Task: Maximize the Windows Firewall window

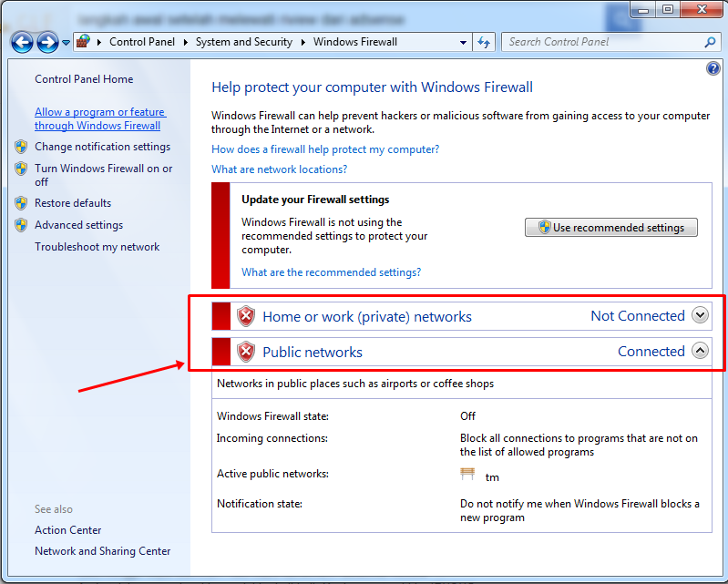Action: click(x=668, y=9)
